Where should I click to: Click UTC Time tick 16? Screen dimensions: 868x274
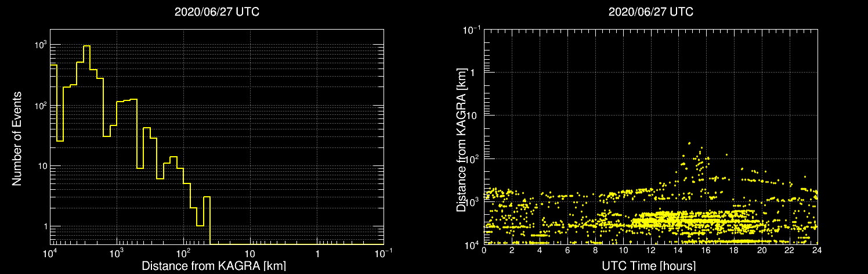[706, 251]
